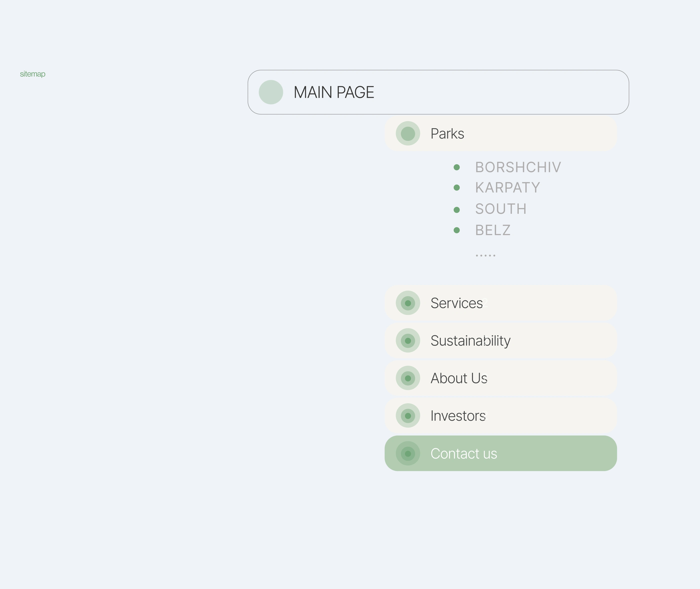Open the MAIN PAGE node
This screenshot has width=700, height=589.
[x=438, y=92]
